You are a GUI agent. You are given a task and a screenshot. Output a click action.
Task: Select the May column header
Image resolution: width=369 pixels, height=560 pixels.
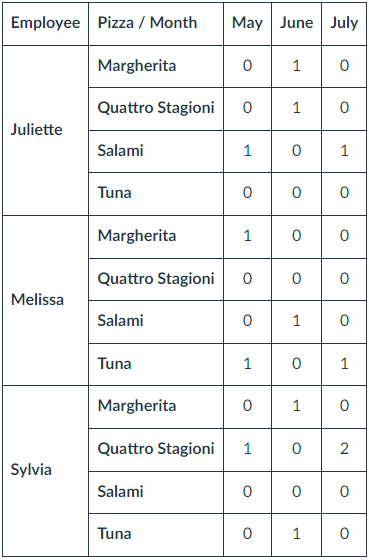pyautogui.click(x=247, y=24)
